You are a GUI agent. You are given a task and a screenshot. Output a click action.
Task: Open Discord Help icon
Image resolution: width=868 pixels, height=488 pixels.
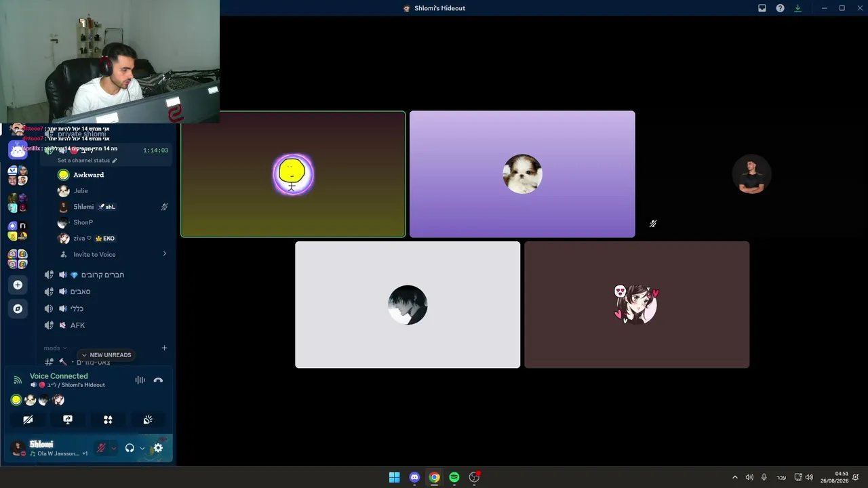point(780,8)
